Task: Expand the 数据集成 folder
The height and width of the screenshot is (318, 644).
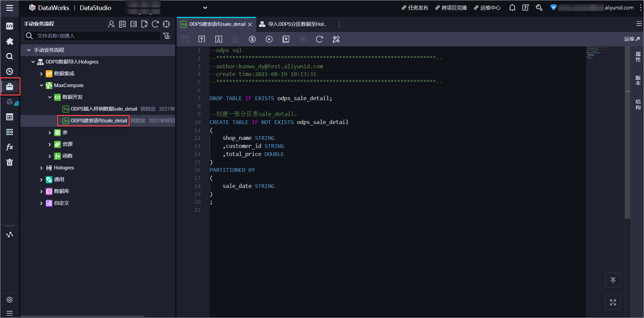Action: click(41, 74)
